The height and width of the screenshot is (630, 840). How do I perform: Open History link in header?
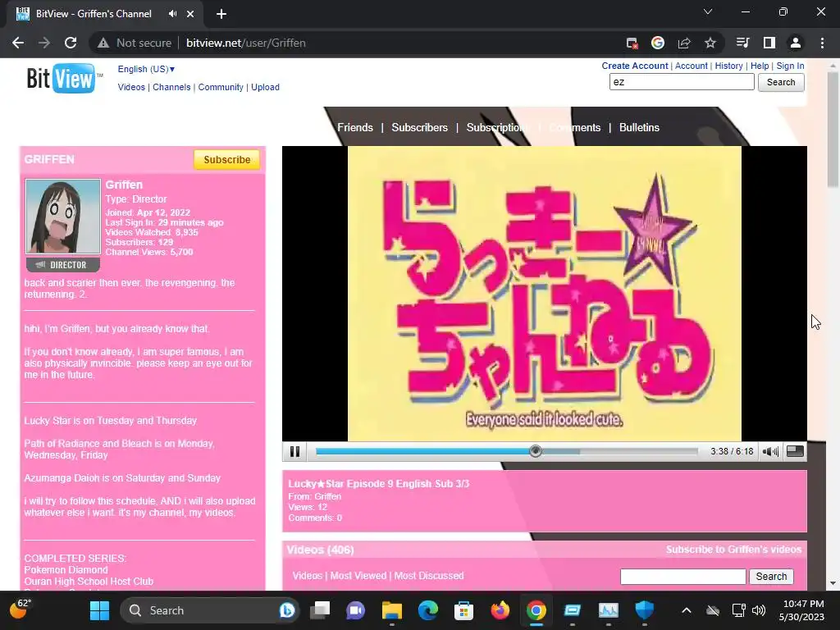728,66
